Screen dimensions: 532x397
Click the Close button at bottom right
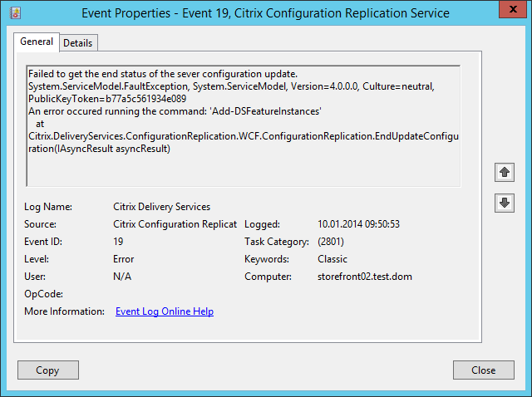point(483,370)
